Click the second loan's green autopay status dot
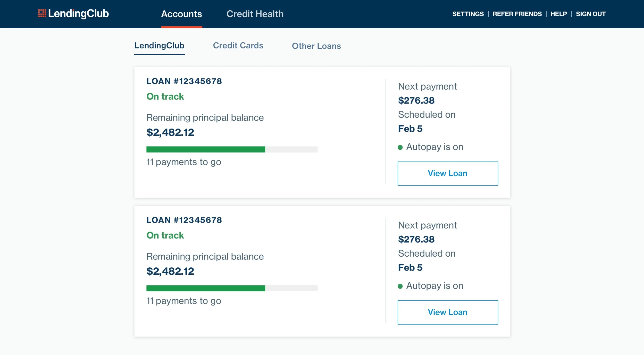 pos(400,286)
